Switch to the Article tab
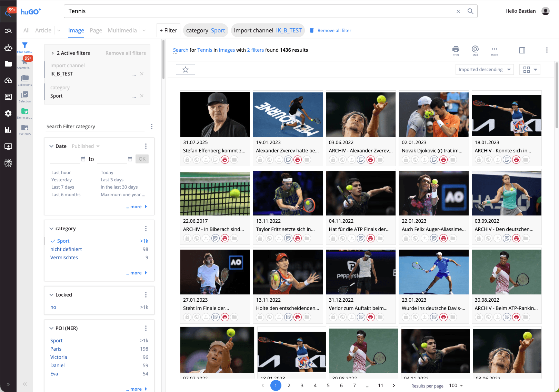559x392 pixels. pyautogui.click(x=43, y=30)
